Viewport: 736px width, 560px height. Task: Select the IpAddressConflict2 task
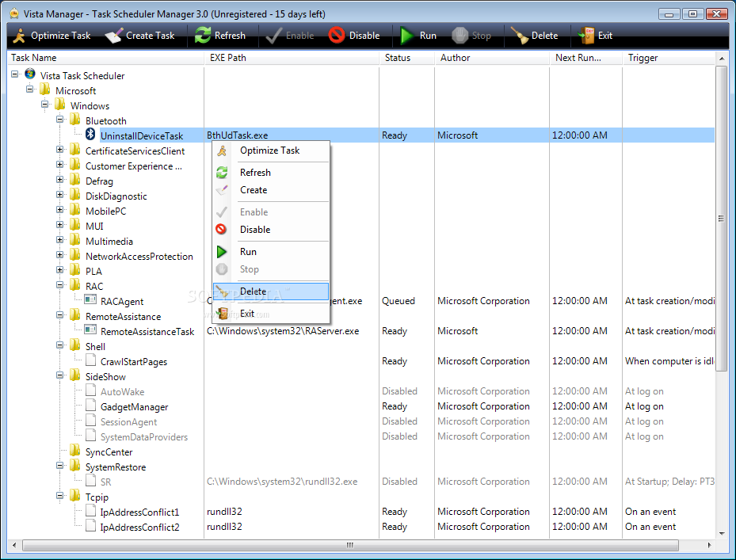[x=140, y=528]
